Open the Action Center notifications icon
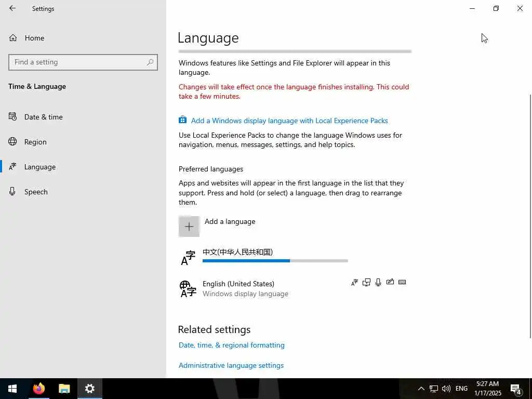The width and height of the screenshot is (532, 399). click(x=516, y=389)
